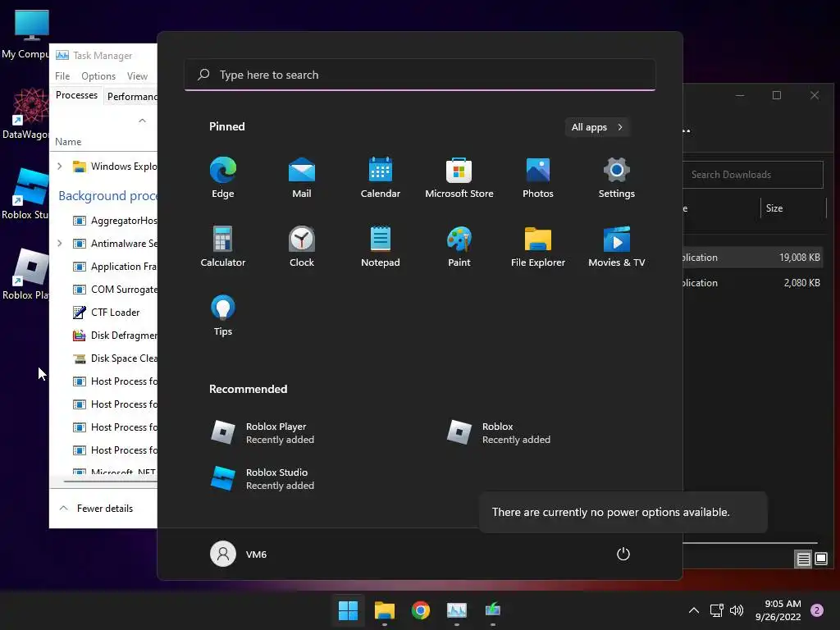Viewport: 840px width, 630px height.
Task: Open Chrome from the taskbar
Action: (x=421, y=610)
